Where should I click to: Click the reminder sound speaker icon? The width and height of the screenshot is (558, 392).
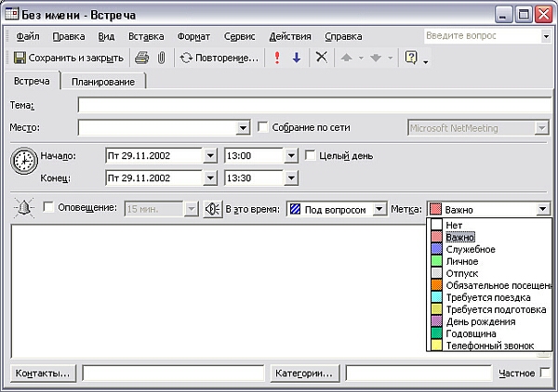tap(213, 209)
